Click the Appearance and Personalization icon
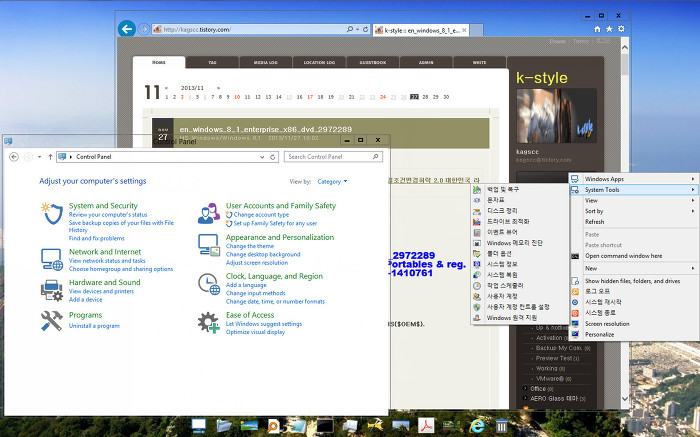The width and height of the screenshot is (700, 437). click(x=209, y=245)
